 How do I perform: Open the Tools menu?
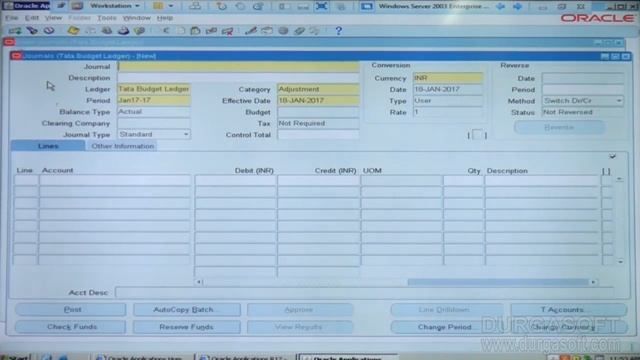pyautogui.click(x=107, y=18)
